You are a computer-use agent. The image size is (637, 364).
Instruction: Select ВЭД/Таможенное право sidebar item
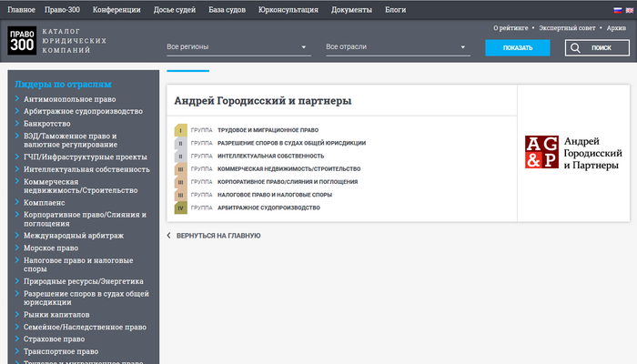pyautogui.click(x=70, y=140)
